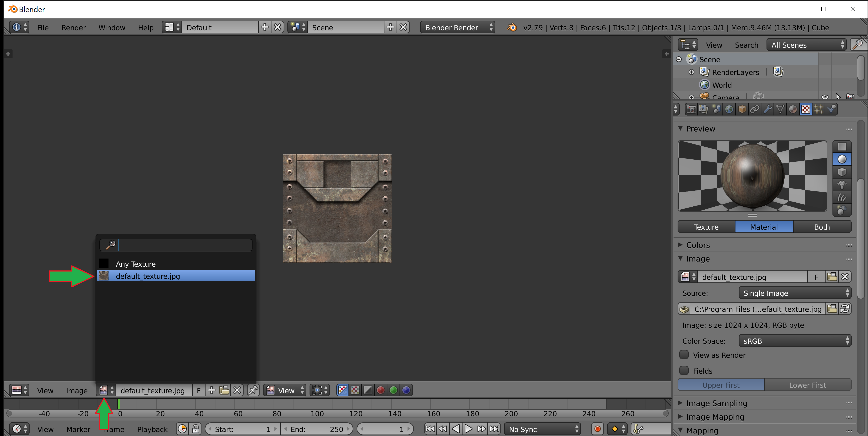Open the Render Layers properties tab
This screenshot has width=868, height=436.
coord(704,109)
